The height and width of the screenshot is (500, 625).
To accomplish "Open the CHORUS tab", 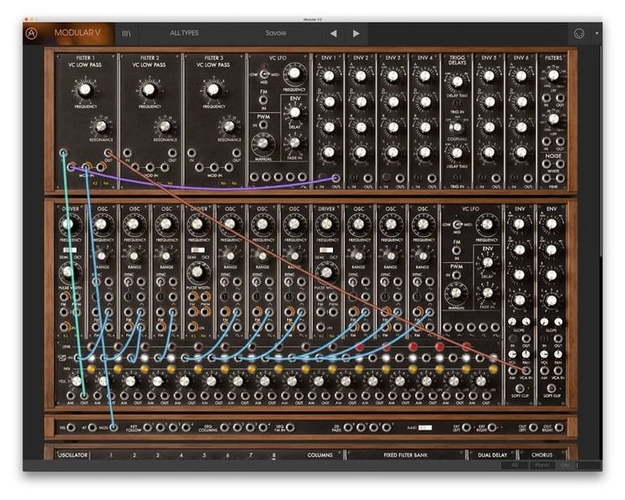I will [x=542, y=455].
